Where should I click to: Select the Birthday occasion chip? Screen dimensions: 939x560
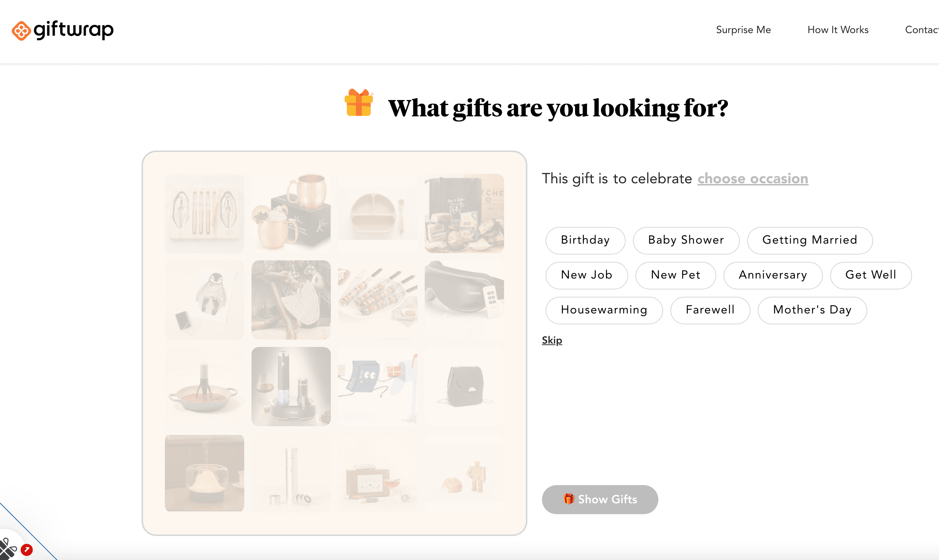tap(585, 240)
